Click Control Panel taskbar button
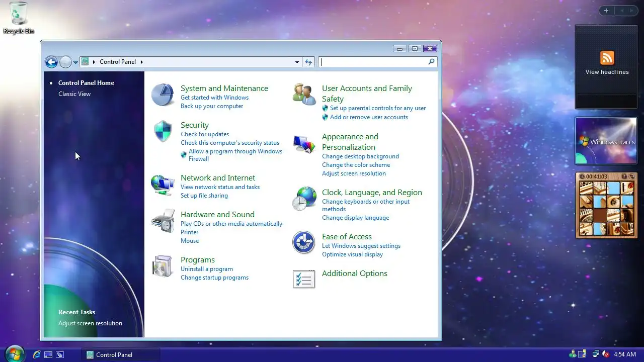 pyautogui.click(x=120, y=354)
